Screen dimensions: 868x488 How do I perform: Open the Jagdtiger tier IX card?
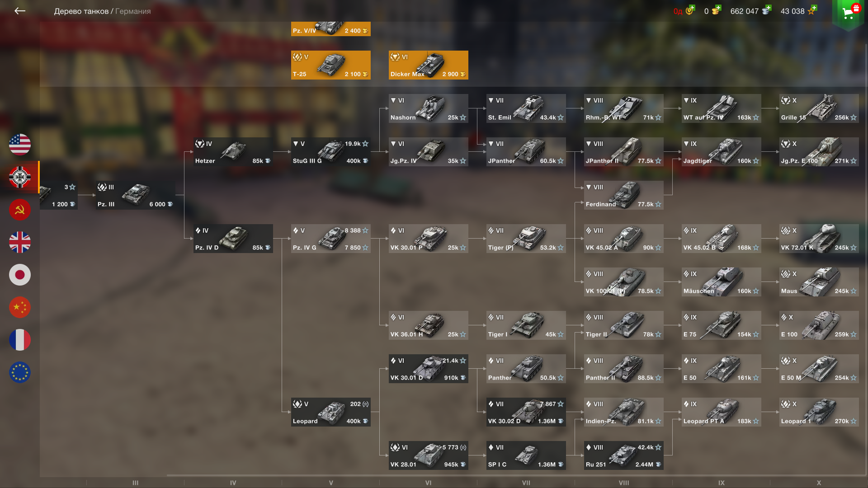[x=722, y=152]
